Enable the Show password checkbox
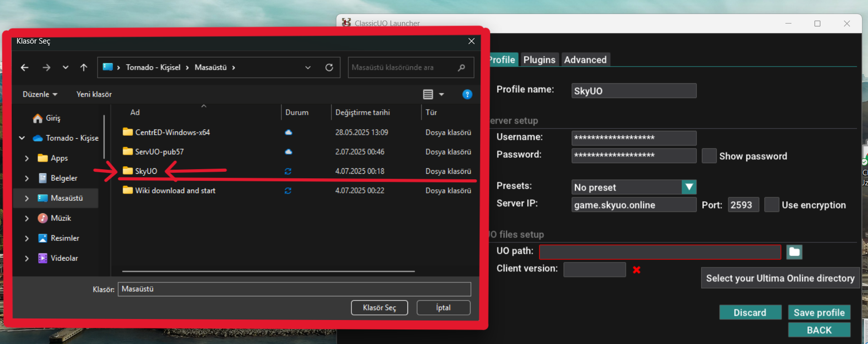The height and width of the screenshot is (344, 868). 709,156
